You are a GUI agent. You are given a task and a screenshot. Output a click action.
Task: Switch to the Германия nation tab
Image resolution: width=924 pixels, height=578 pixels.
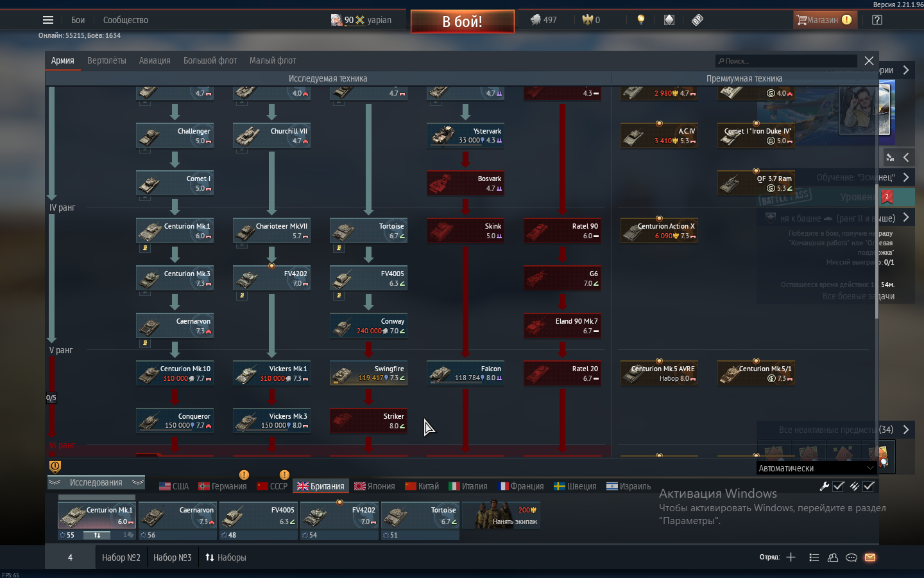(x=223, y=486)
